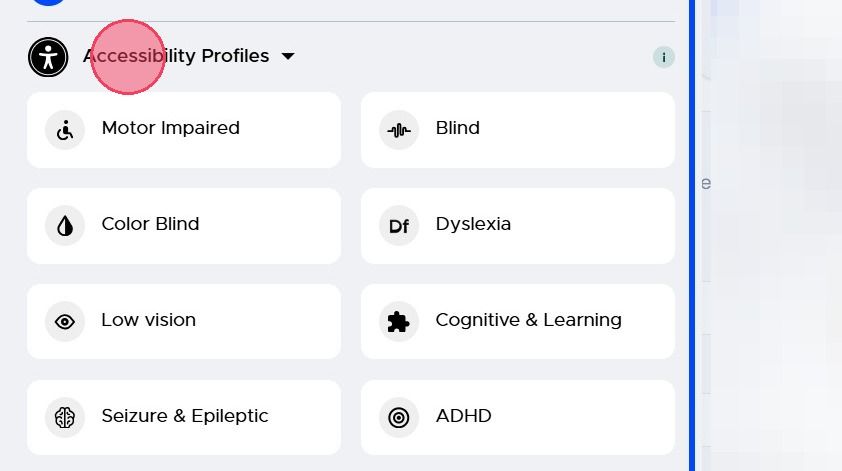Click the brain Seizure & Epileptic icon
Image resolution: width=842 pixels, height=471 pixels.
pos(65,417)
